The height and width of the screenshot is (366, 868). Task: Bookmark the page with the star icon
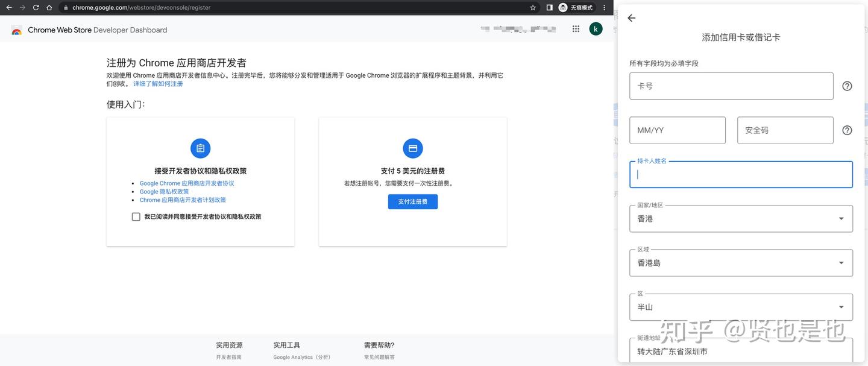point(532,8)
